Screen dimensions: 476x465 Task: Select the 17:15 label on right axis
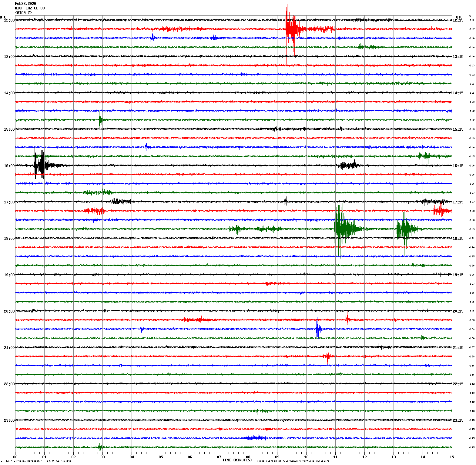[458, 202]
